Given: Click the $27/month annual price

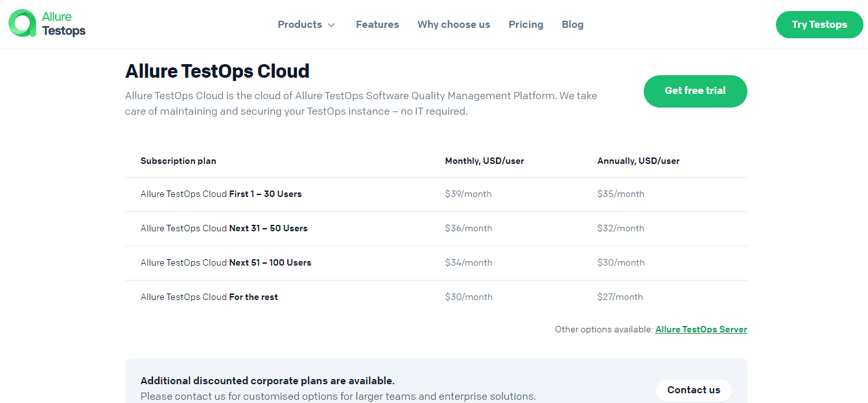Looking at the screenshot, I should point(620,297).
